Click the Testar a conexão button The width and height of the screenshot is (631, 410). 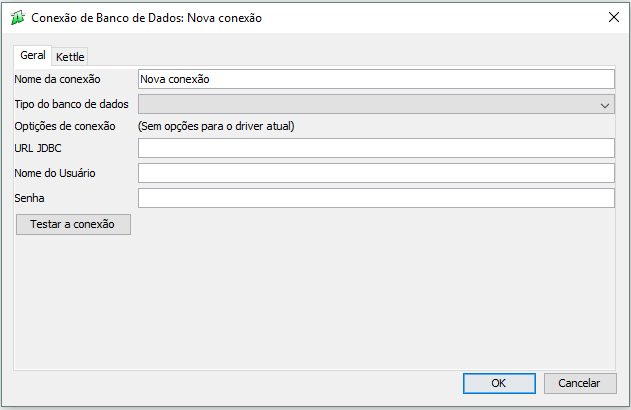point(73,224)
